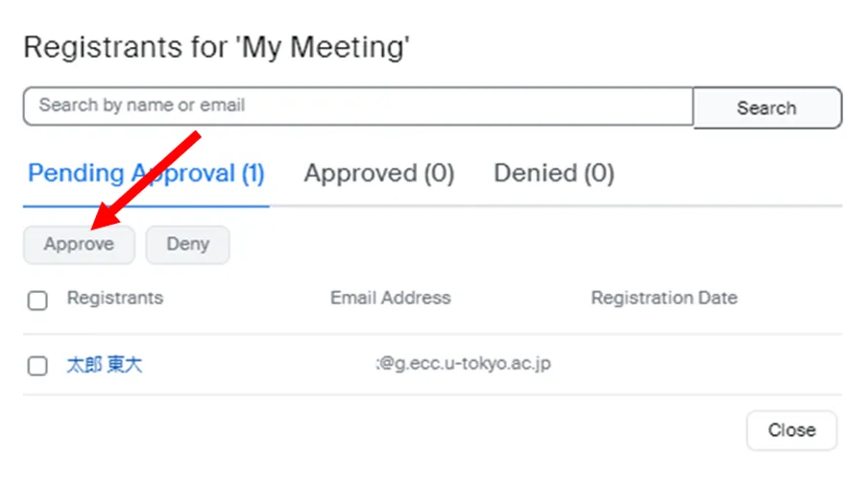Image resolution: width=868 pixels, height=482 pixels.
Task: Click the empty registration date cell for 太郎 東大
Action: point(663,365)
